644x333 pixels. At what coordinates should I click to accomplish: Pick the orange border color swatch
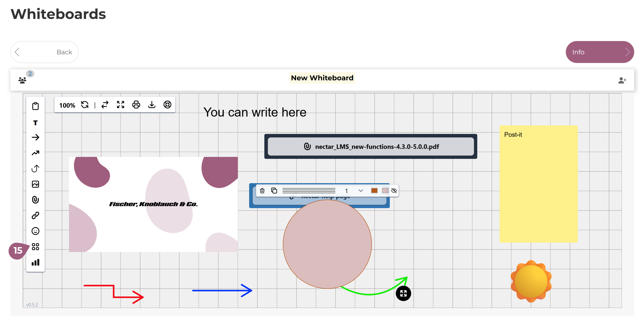(x=374, y=191)
